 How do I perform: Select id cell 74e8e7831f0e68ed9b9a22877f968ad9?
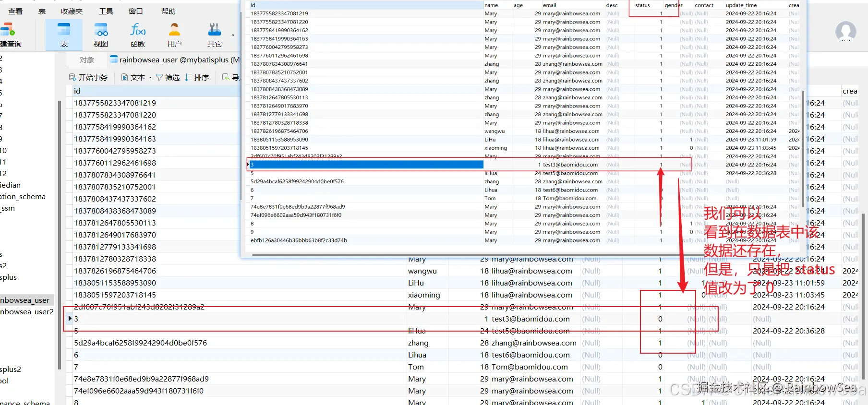141,379
